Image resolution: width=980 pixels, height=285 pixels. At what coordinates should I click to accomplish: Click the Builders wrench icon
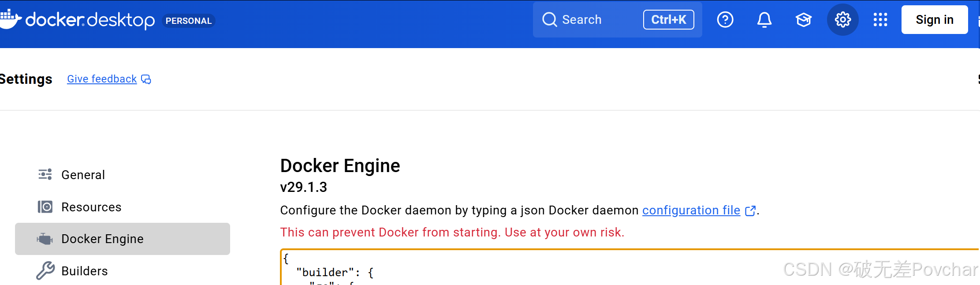[45, 271]
